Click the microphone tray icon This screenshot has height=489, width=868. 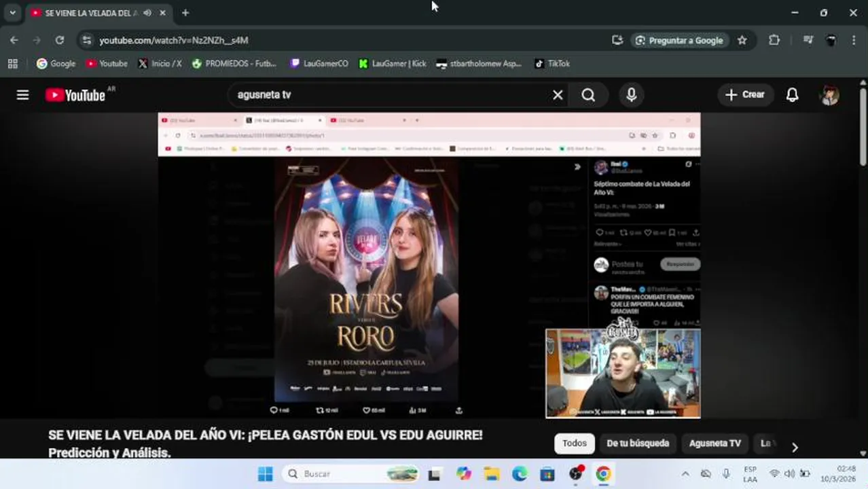[726, 474]
